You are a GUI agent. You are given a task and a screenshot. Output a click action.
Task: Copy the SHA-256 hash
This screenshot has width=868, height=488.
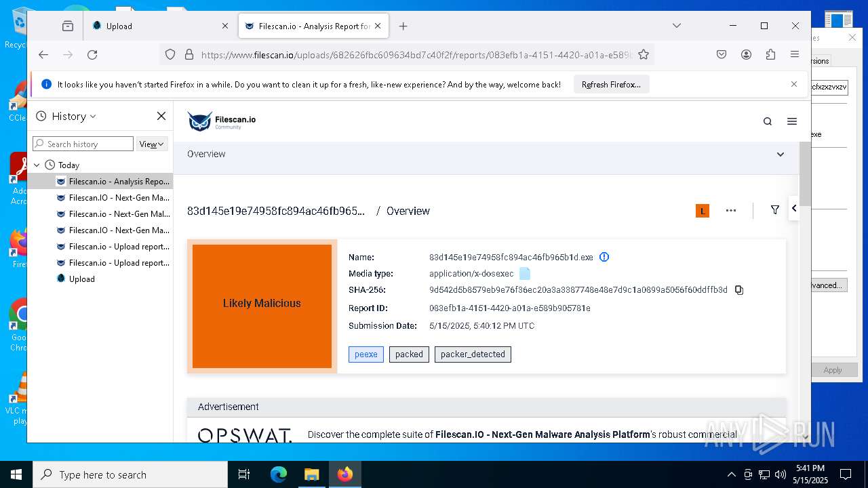click(739, 290)
